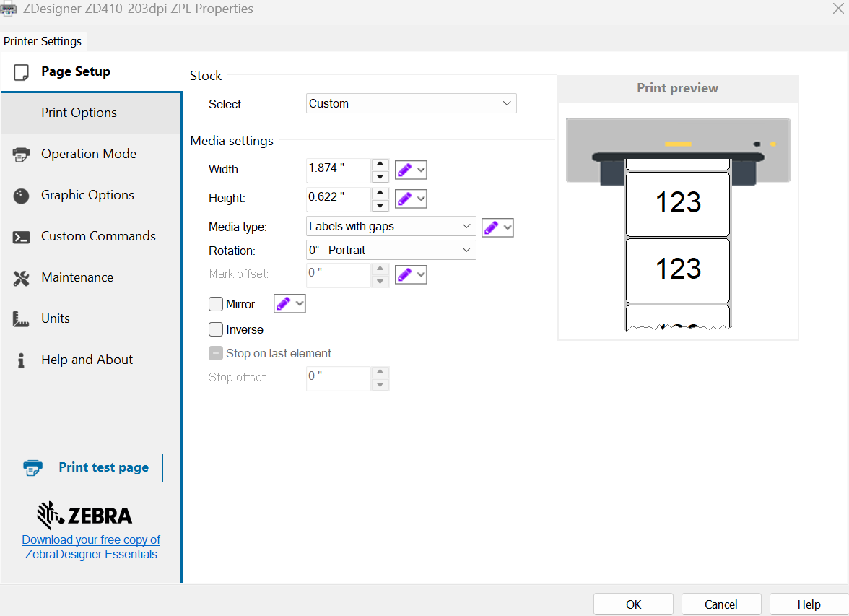This screenshot has width=849, height=616.
Task: Switch to the Printer Settings tab
Action: (43, 41)
